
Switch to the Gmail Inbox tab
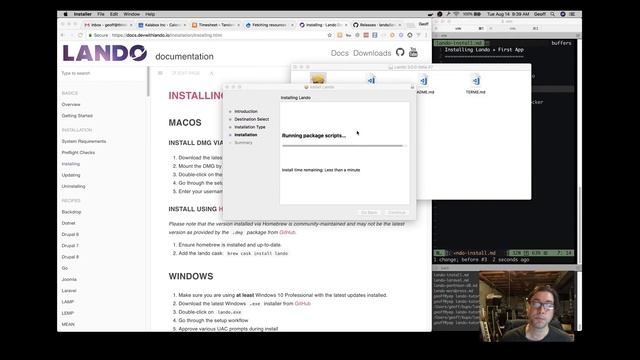tap(108, 25)
